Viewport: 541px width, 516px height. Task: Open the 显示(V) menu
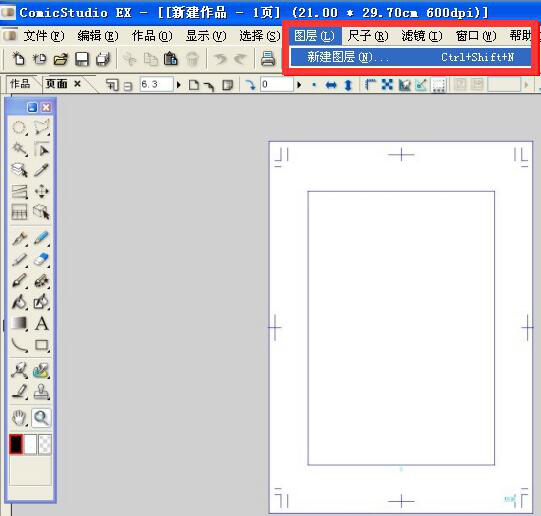click(206, 36)
